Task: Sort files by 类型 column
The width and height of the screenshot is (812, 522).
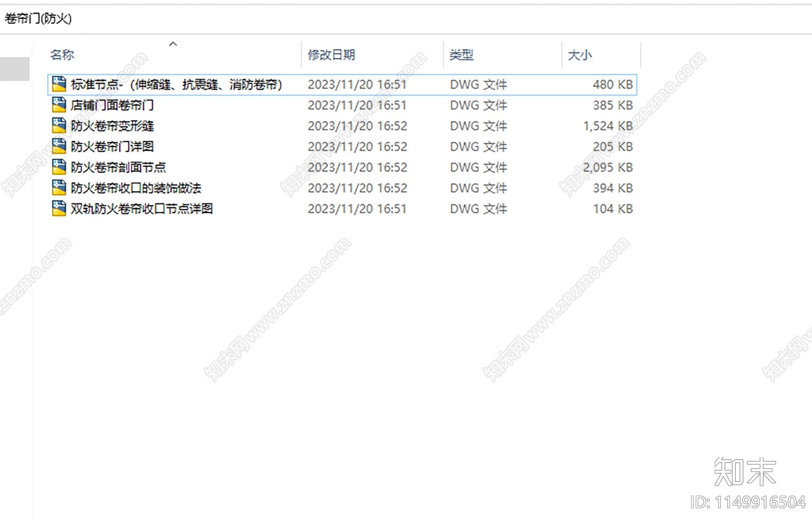Action: point(461,55)
